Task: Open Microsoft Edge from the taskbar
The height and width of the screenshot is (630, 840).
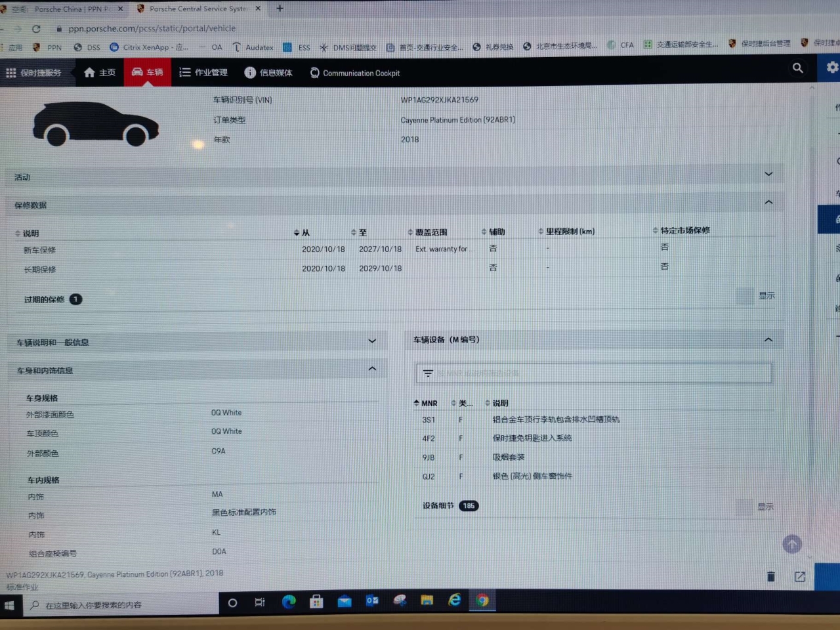Action: pos(289,601)
